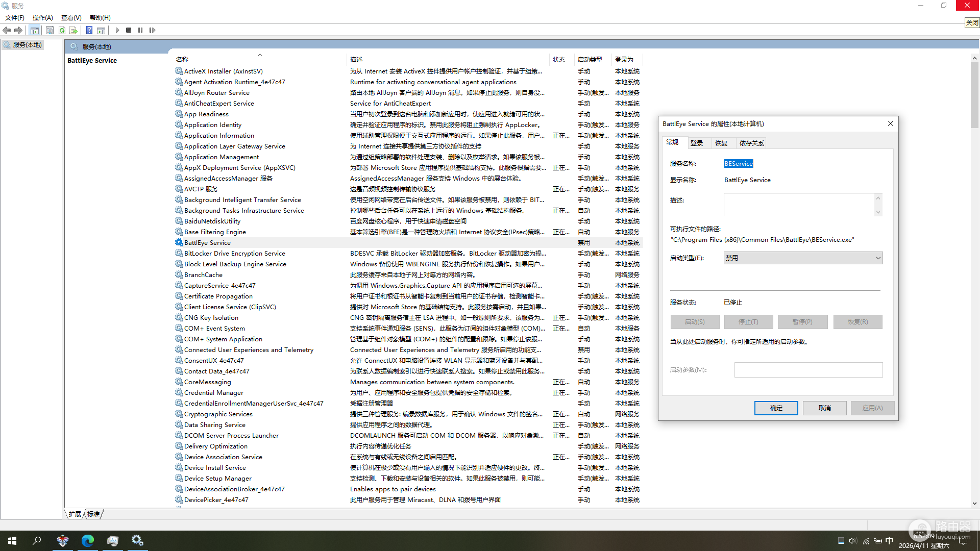Switch to the 依存关系 tab in properties dialog

751,143
